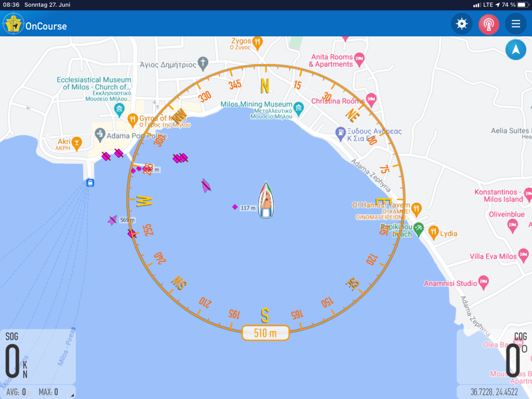Open settings with the gear icon
532x399 pixels.
pyautogui.click(x=461, y=24)
